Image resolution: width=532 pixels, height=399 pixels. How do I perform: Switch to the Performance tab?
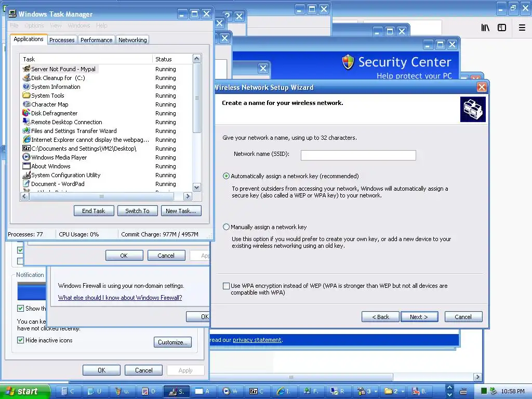click(x=96, y=40)
